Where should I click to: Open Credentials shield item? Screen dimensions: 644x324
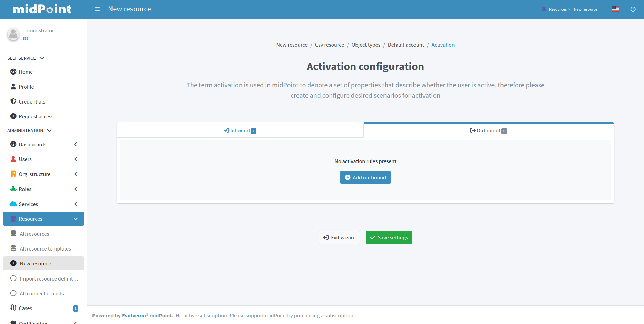coord(32,101)
